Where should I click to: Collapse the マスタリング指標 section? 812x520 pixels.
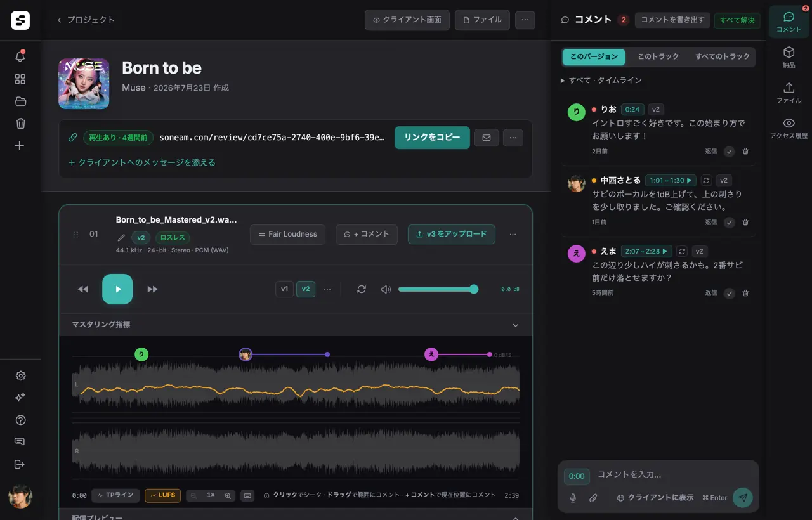296,325
